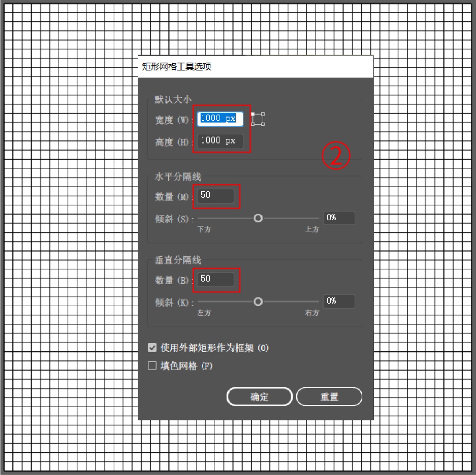476x475 pixels.
Task: Click the 倾斜 (K) slider track toward 左方
Action: [x=226, y=301]
